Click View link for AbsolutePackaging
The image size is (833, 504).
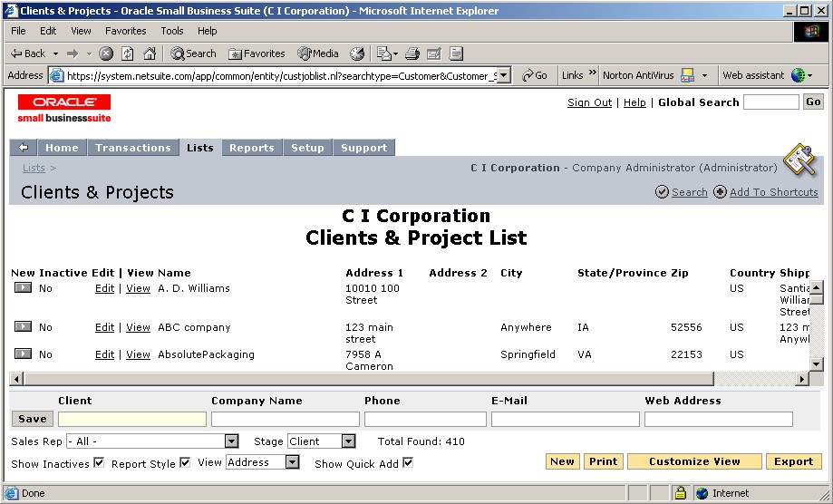coord(138,354)
